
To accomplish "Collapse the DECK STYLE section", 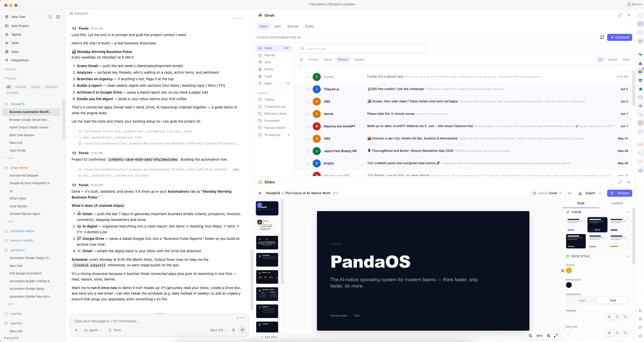I will pos(627,256).
